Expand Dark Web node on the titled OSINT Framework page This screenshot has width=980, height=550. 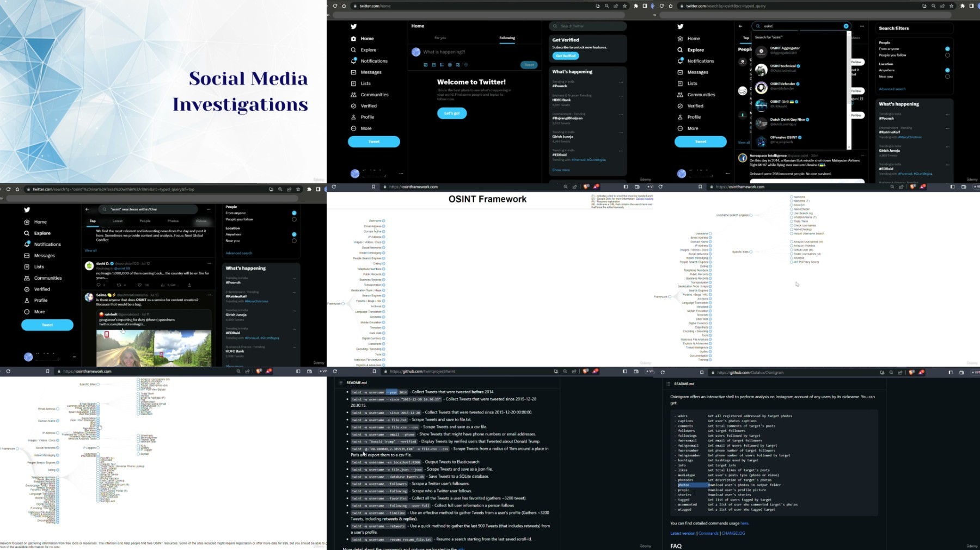click(383, 333)
